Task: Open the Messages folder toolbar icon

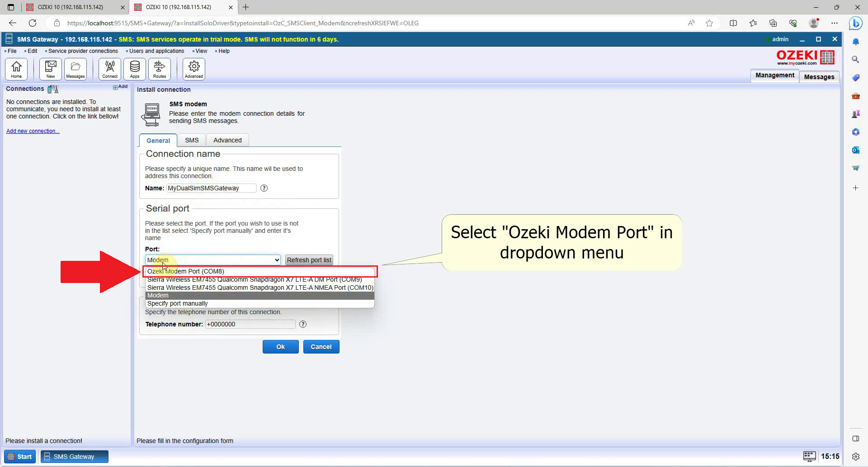Action: [x=75, y=69]
